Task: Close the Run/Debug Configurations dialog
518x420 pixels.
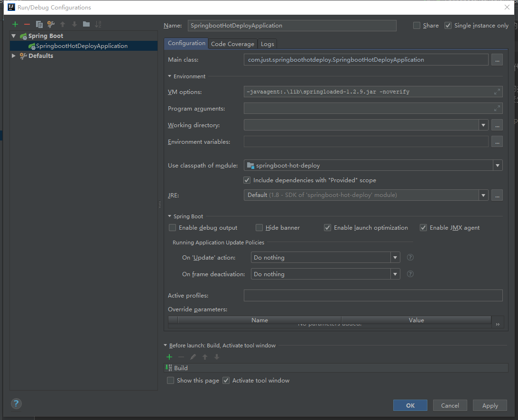Action: 507,7
